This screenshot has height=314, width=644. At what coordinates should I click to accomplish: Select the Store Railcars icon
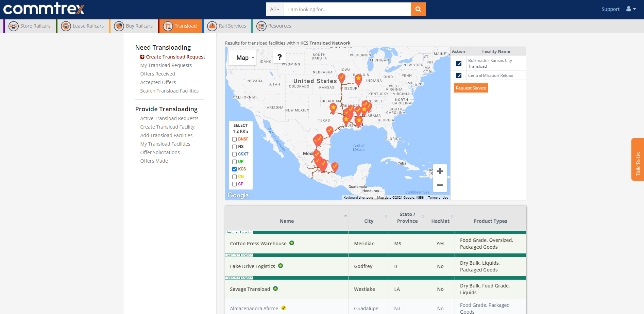[14, 26]
